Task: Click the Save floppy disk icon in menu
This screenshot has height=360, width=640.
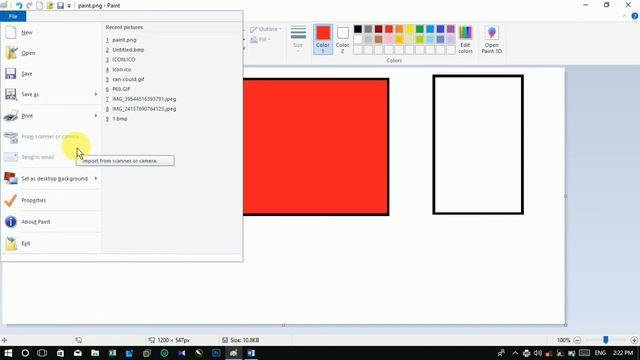Action: tap(11, 73)
